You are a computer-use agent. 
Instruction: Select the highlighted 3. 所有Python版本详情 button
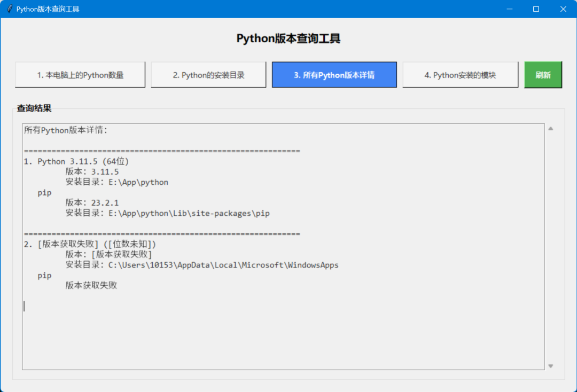334,75
